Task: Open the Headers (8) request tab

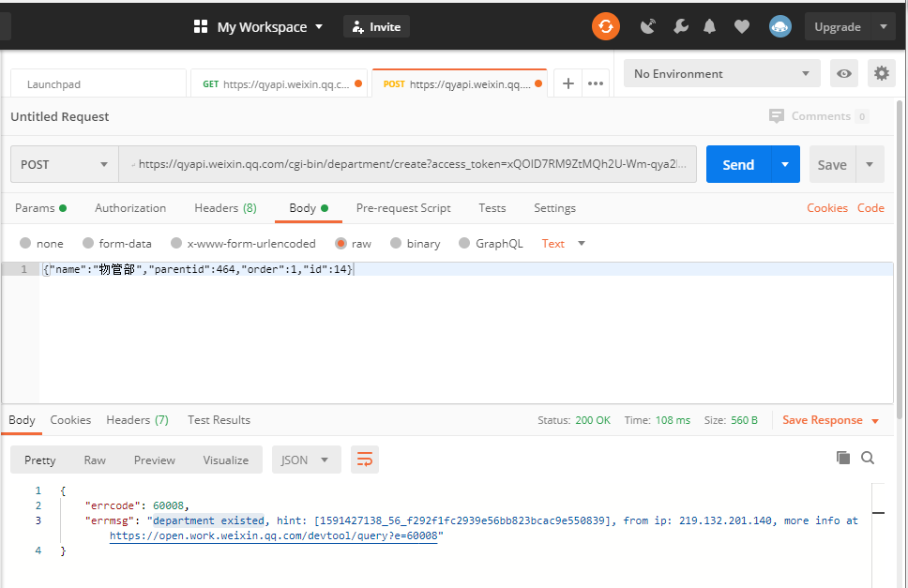Action: point(225,208)
